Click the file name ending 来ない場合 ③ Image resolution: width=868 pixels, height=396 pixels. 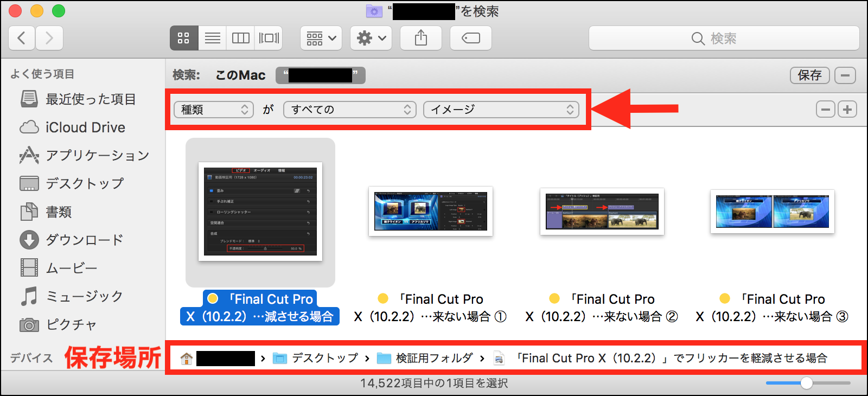(x=773, y=308)
